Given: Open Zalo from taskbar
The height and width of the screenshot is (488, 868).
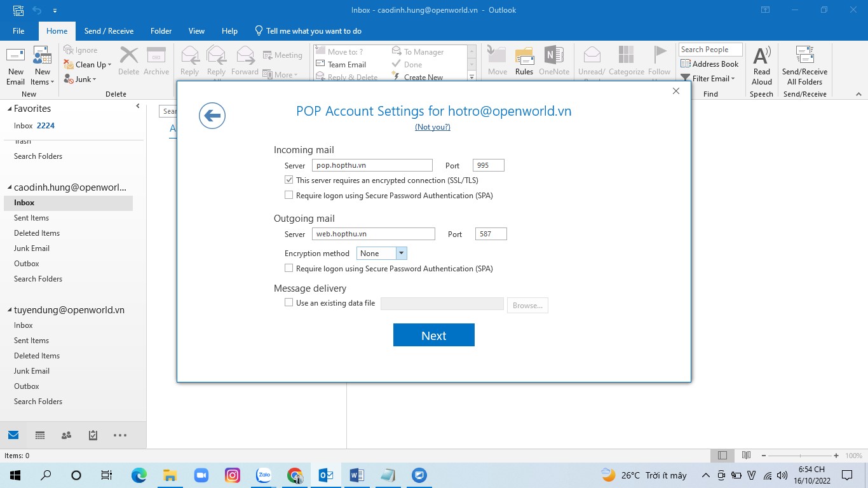Looking at the screenshot, I should click(264, 475).
